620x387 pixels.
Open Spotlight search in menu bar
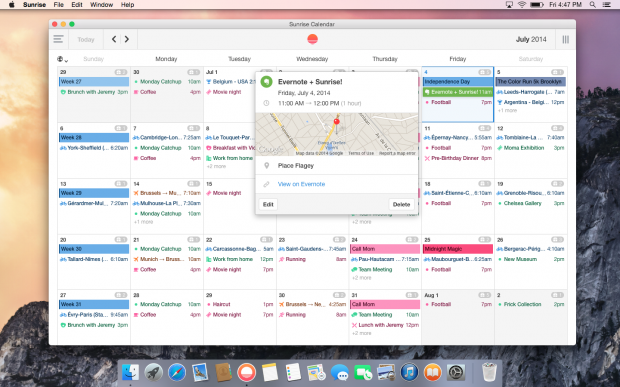click(593, 5)
